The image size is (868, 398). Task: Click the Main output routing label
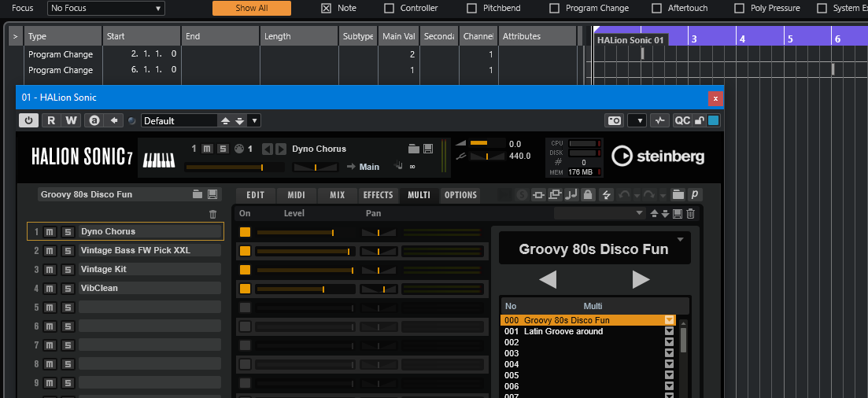[369, 167]
